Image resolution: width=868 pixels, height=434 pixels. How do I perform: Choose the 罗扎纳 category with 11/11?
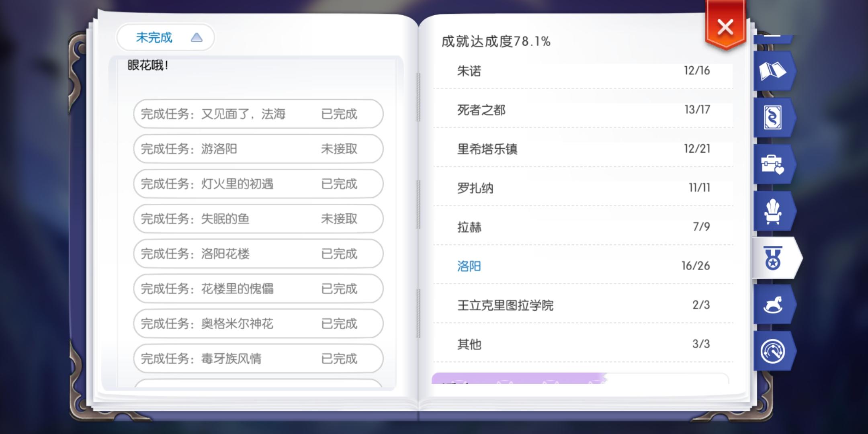click(x=583, y=188)
